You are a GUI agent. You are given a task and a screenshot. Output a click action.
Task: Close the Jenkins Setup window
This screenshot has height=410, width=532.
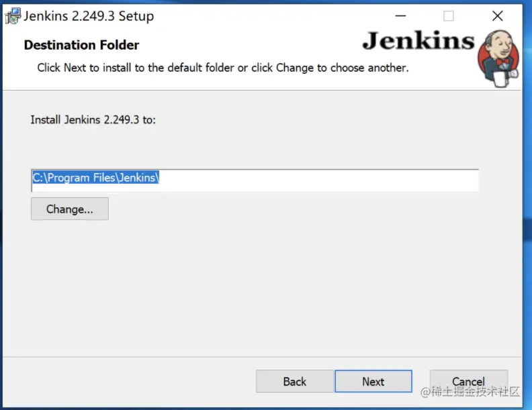pyautogui.click(x=497, y=15)
